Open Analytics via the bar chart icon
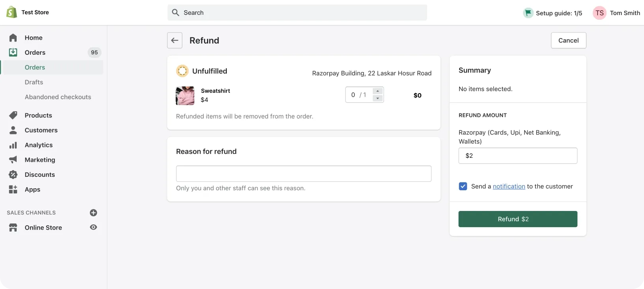Viewport: 644px width, 289px height. click(13, 145)
